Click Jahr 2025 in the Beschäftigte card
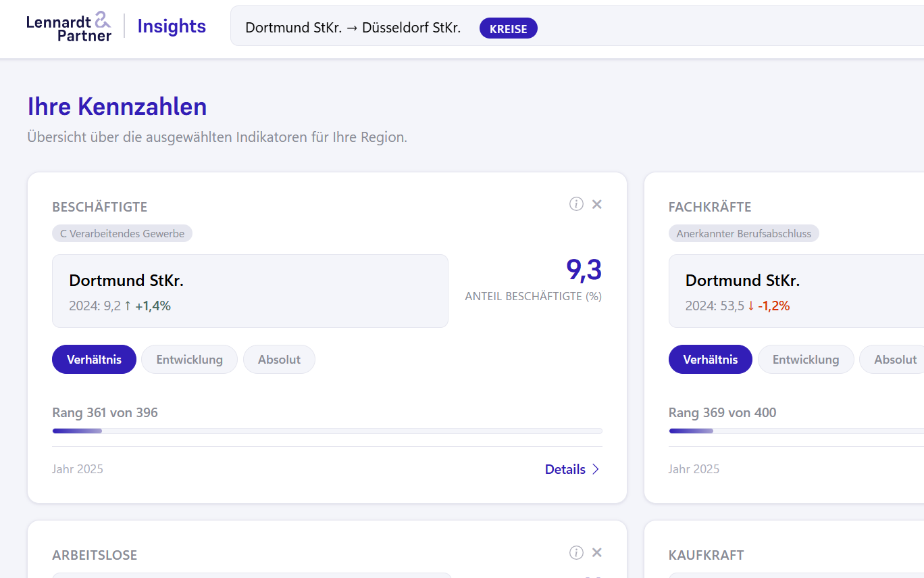This screenshot has width=924, height=578. [78, 469]
